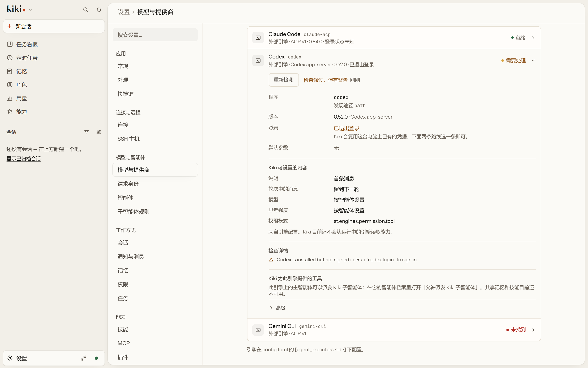Collapse the Codex engine details chevron
The width and height of the screenshot is (588, 368).
pyautogui.click(x=533, y=61)
